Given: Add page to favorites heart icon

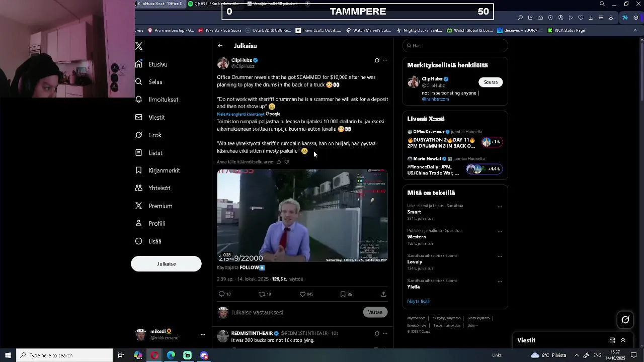Looking at the screenshot, I should [x=581, y=18].
